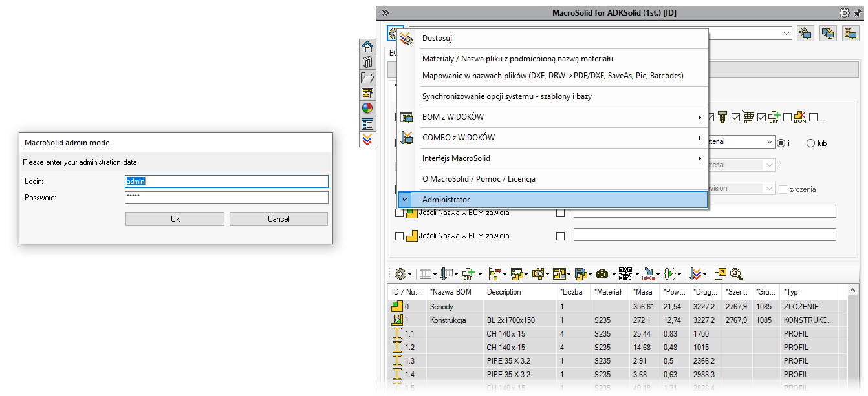
Task: Toggle the 'Administrator' menu entry
Action: [553, 200]
